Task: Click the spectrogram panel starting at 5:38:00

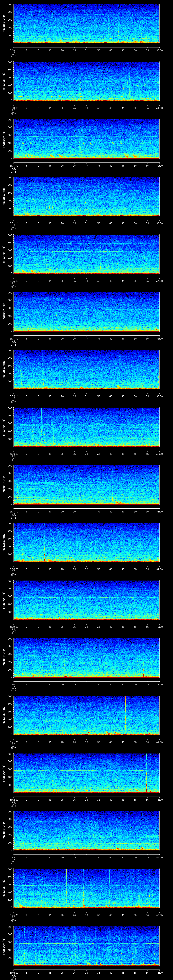Action: (x=86, y=542)
